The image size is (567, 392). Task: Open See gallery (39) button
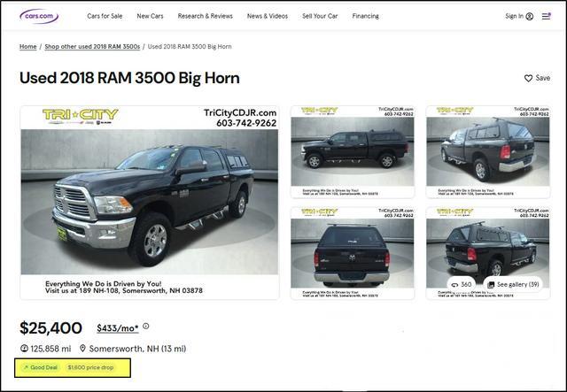coord(513,285)
